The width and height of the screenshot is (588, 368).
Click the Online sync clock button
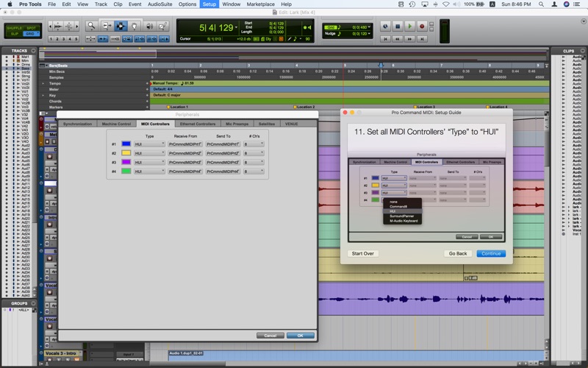[x=385, y=26]
